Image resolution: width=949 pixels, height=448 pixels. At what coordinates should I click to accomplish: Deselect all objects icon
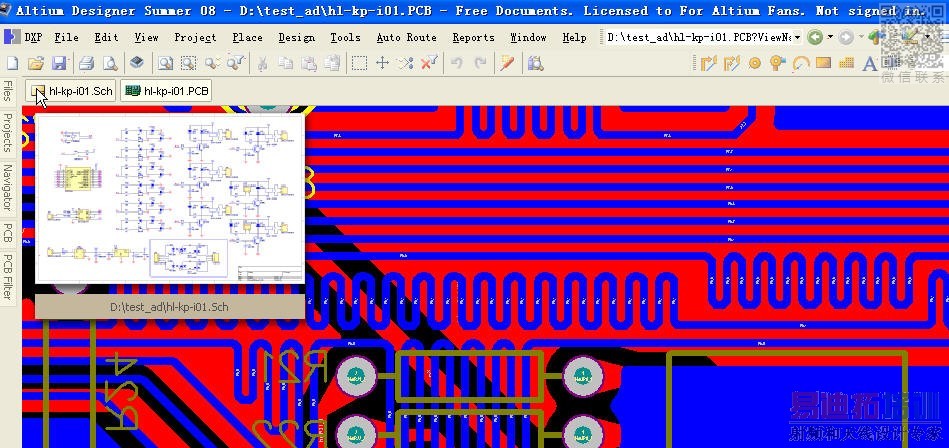[406, 63]
